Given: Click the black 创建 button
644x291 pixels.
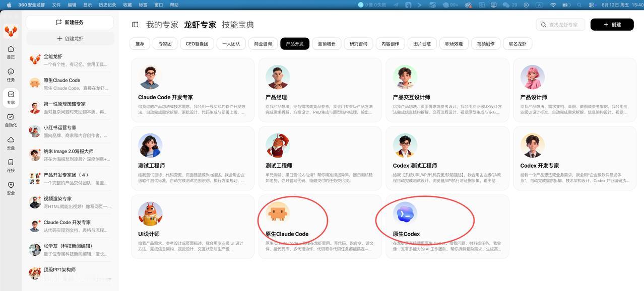Looking at the screenshot, I should point(612,24).
